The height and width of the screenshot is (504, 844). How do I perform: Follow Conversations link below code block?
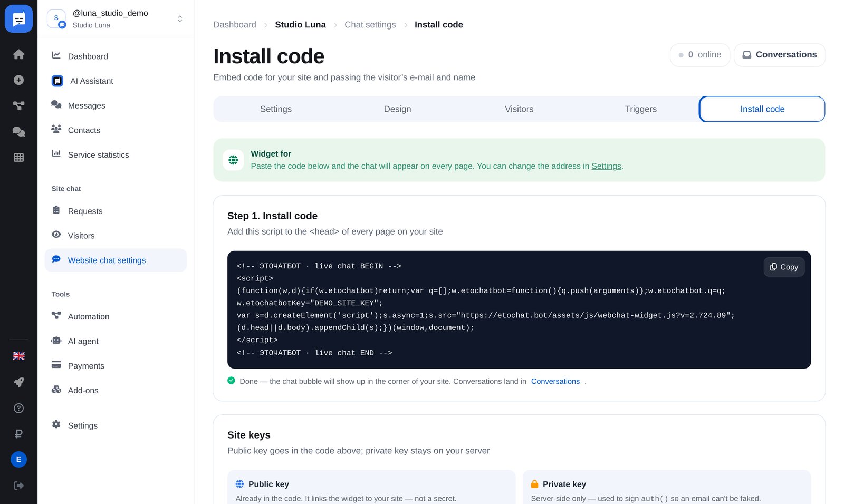[555, 381]
